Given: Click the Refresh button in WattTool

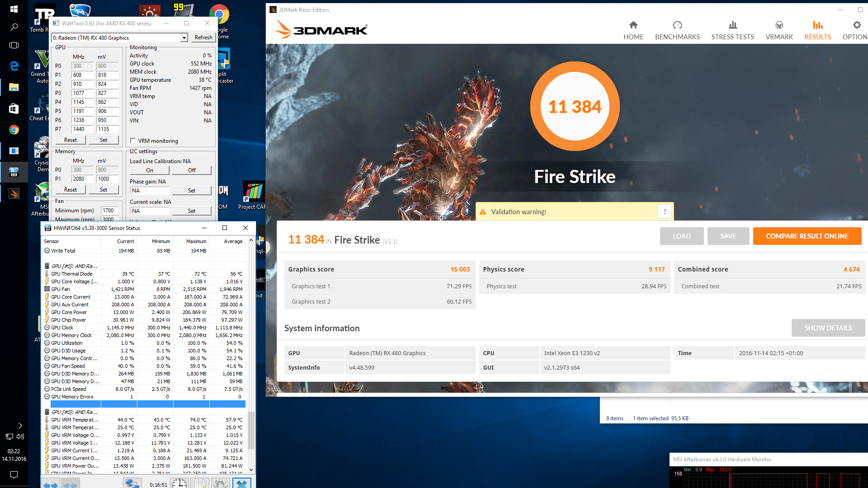Looking at the screenshot, I should (203, 38).
